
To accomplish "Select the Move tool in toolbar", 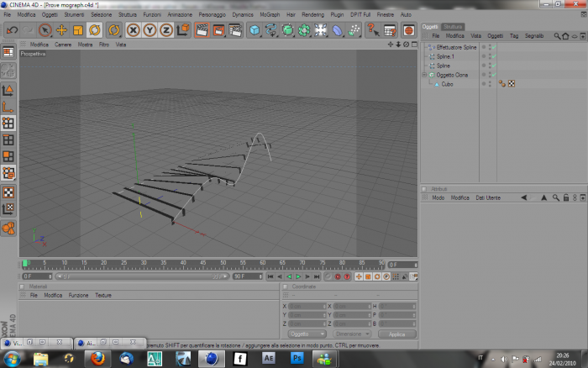I will coord(61,30).
